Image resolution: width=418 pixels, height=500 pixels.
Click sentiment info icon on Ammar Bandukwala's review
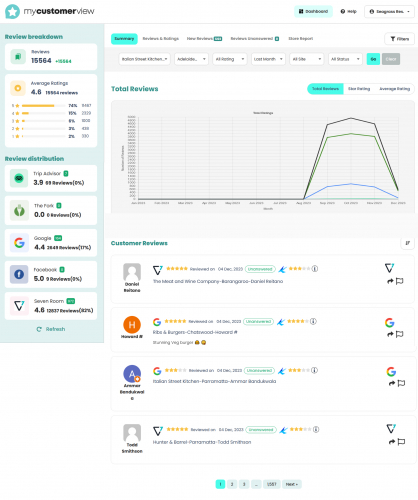[314, 370]
